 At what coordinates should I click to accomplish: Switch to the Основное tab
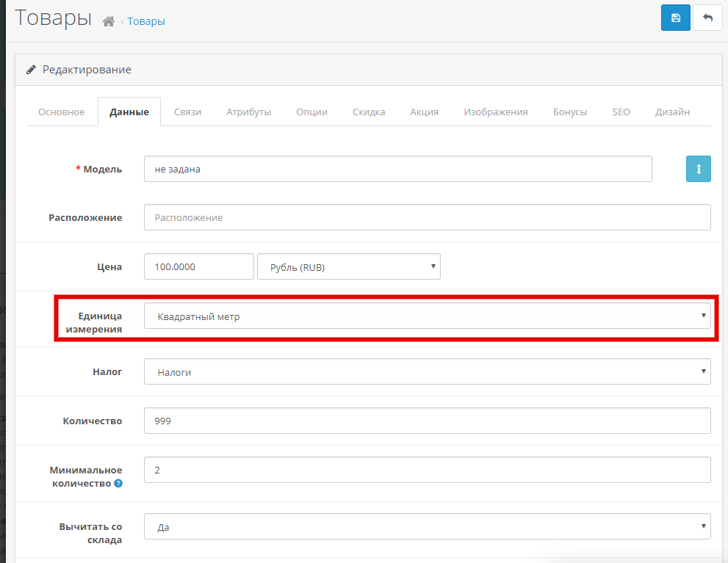click(62, 112)
